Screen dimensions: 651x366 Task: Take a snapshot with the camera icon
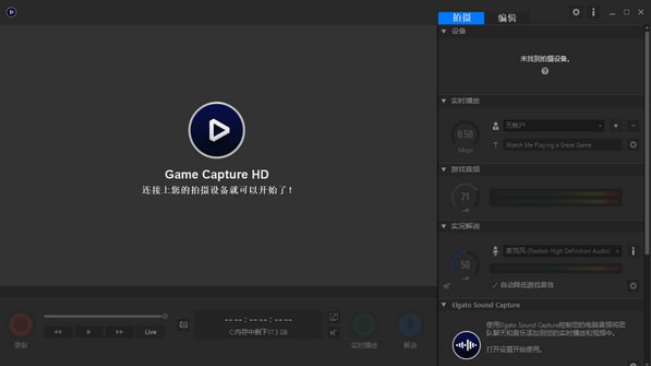(x=183, y=325)
